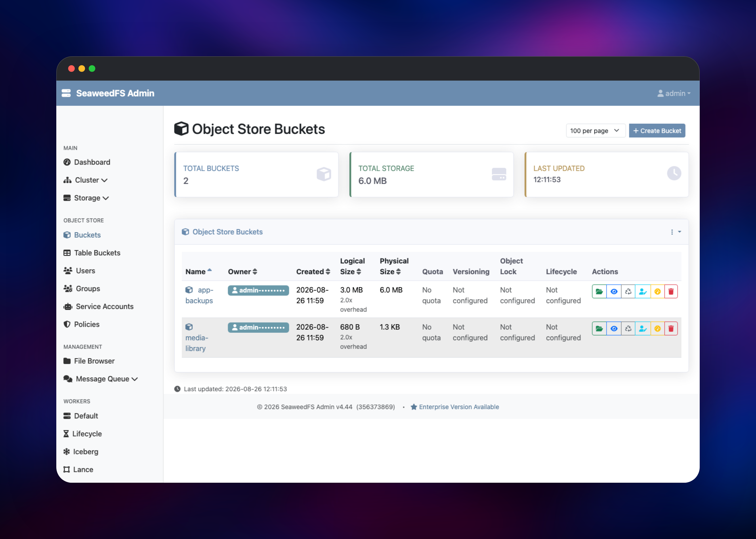The width and height of the screenshot is (756, 539).
Task: Change owner of the app-backups bucket
Action: pos(643,292)
